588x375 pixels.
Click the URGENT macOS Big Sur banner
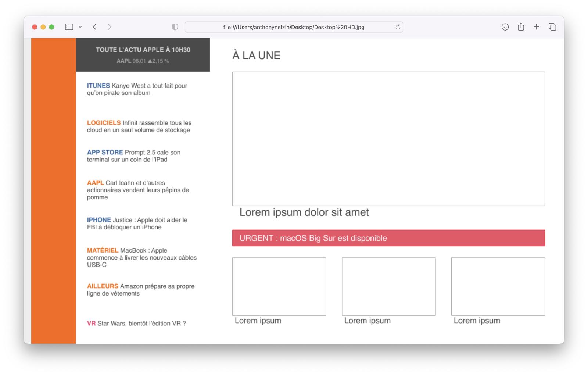click(x=388, y=238)
